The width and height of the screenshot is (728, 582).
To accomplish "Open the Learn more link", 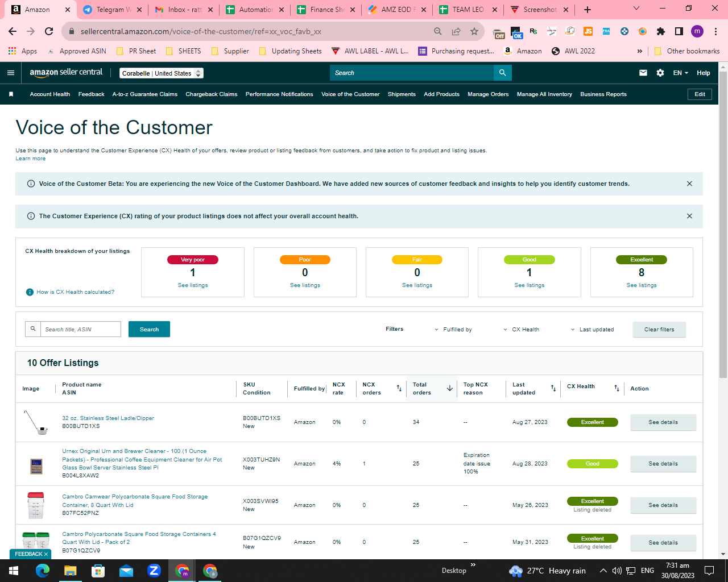I will [x=31, y=159].
